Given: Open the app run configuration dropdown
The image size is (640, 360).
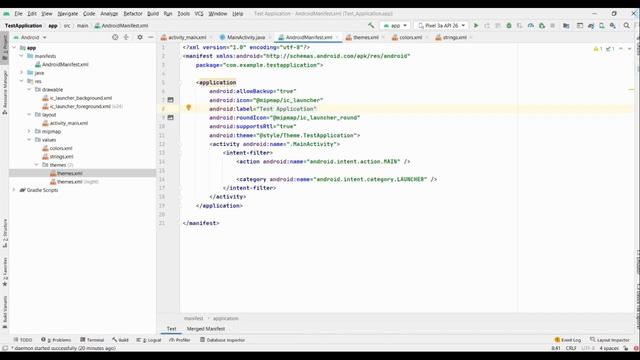Looking at the screenshot, I should [395, 25].
